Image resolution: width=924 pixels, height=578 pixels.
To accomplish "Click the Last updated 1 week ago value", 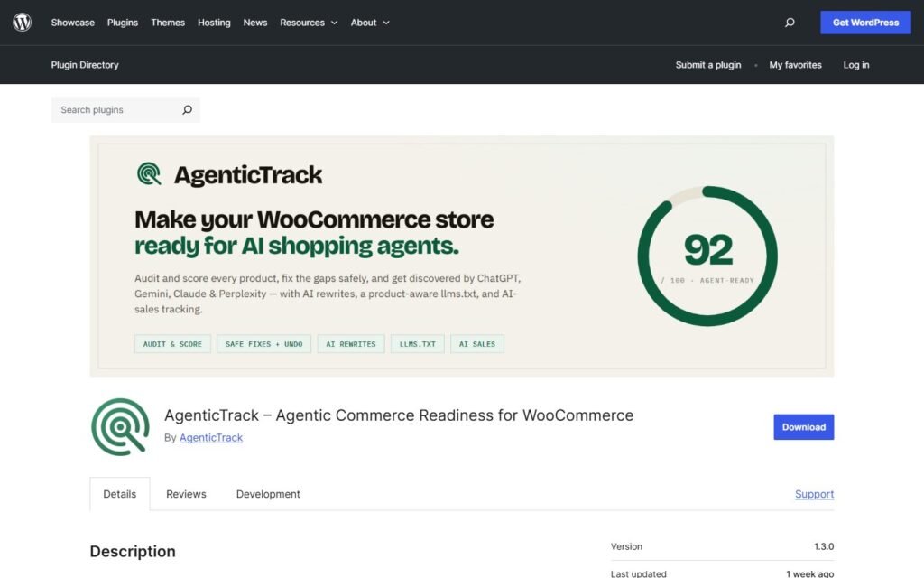I will [x=809, y=573].
